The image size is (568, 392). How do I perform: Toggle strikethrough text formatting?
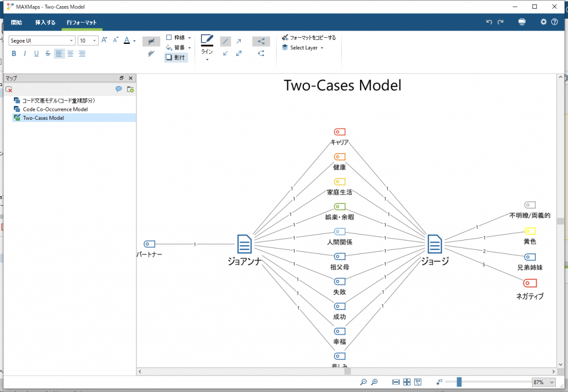48,54
